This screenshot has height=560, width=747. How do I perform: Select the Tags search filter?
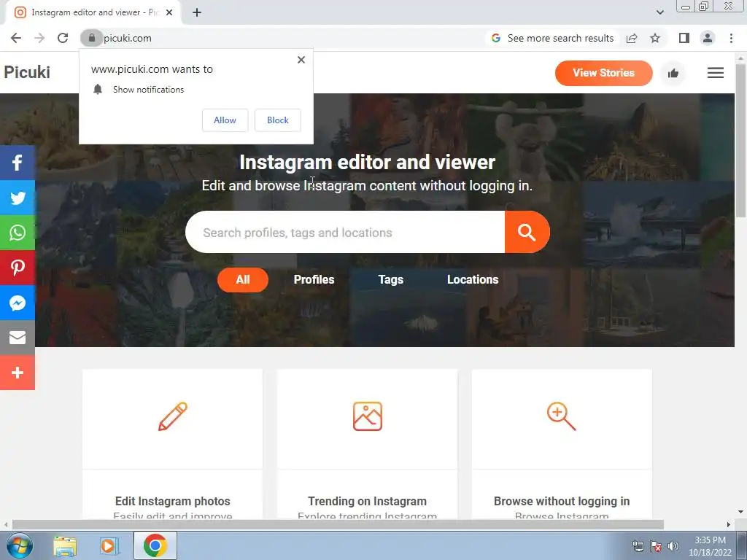coord(391,279)
